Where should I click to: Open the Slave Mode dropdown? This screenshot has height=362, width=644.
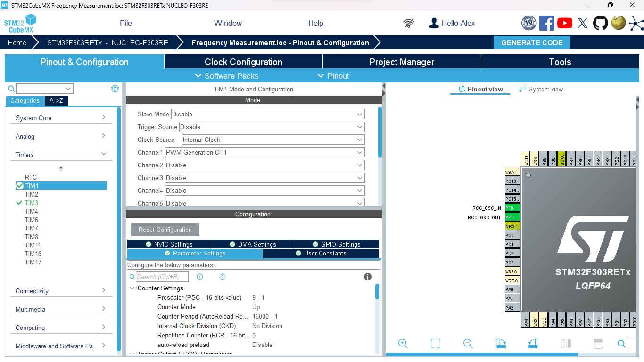point(268,114)
